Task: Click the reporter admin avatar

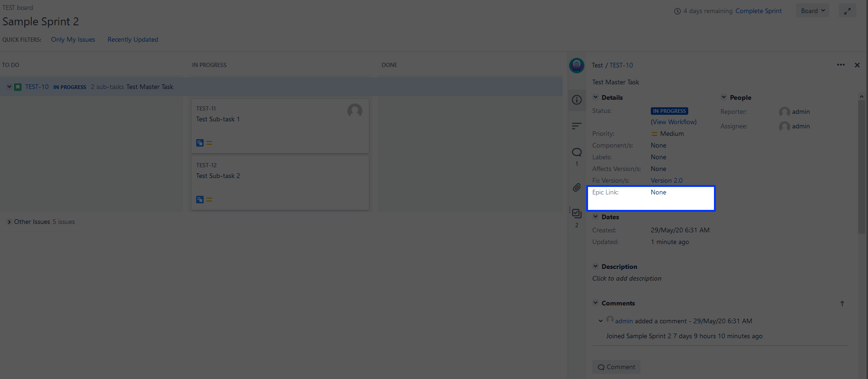Action: 785,112
